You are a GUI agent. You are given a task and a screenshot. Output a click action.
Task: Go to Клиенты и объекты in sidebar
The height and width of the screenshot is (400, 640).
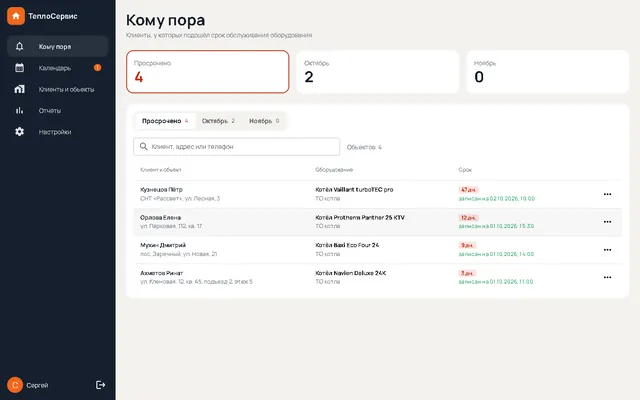pos(58,89)
